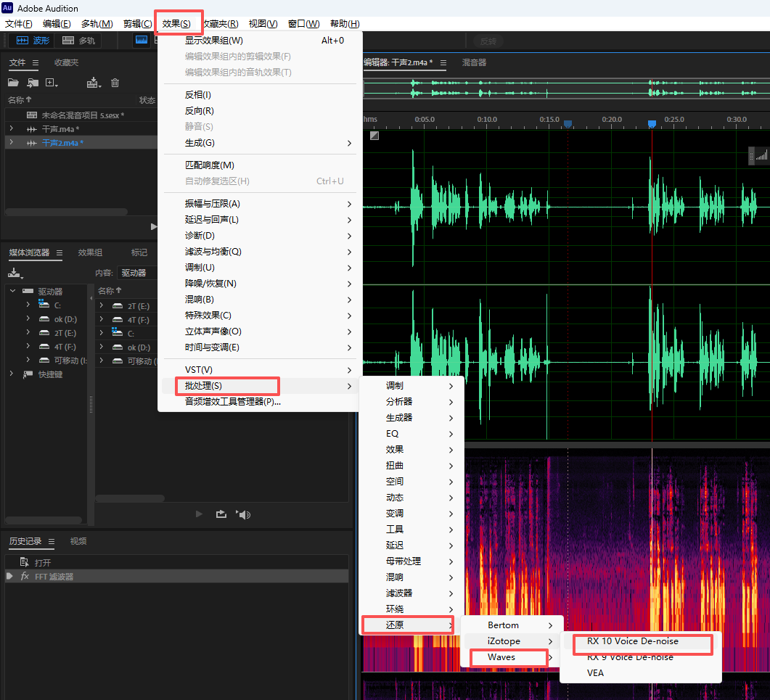770x700 pixels.
Task: Open the 帮助 menu
Action: coord(345,23)
